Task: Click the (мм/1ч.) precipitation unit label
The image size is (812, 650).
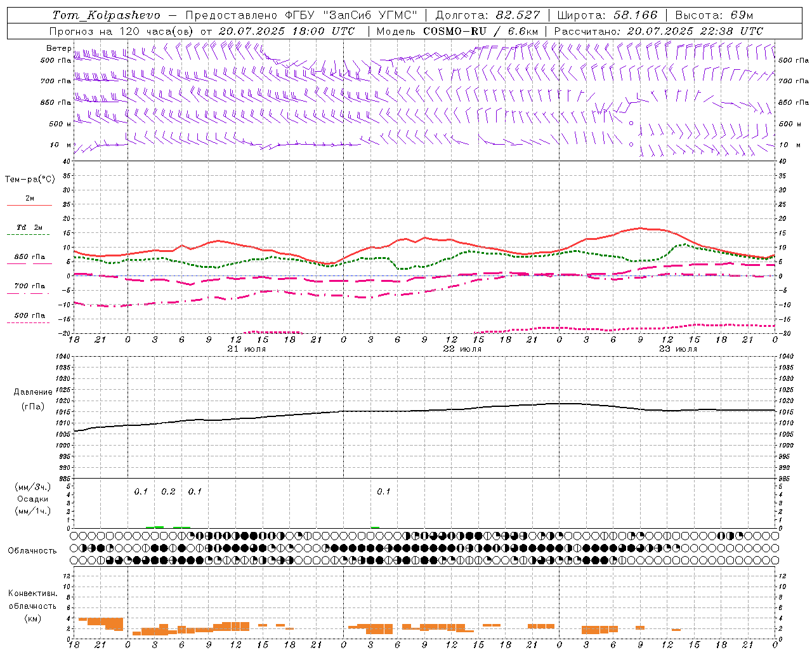Action: [x=33, y=511]
